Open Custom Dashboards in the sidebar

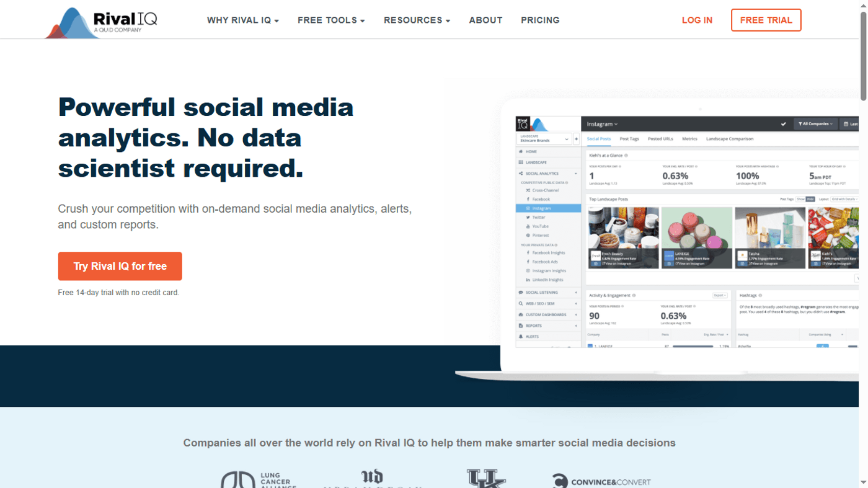[x=546, y=315]
